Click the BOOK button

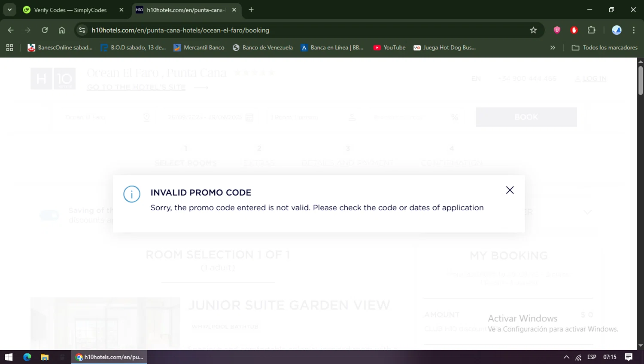[526, 117]
